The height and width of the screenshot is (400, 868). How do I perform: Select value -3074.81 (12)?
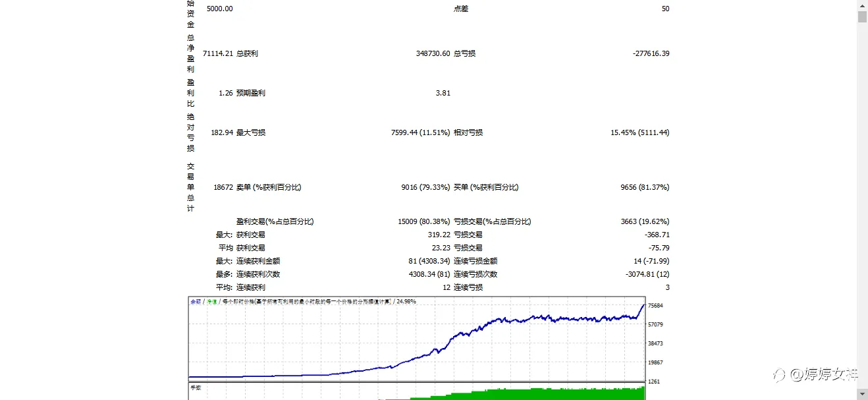click(647, 274)
